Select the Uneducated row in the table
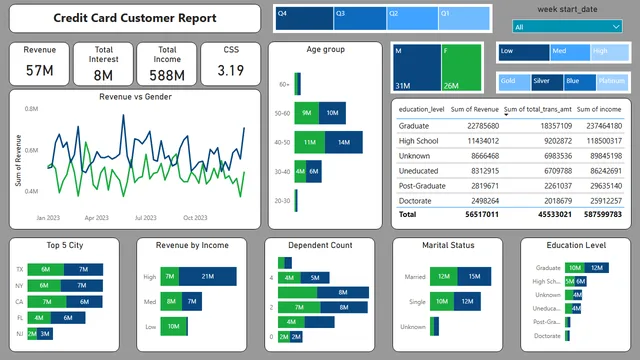This screenshot has height=360, width=640. [510, 171]
